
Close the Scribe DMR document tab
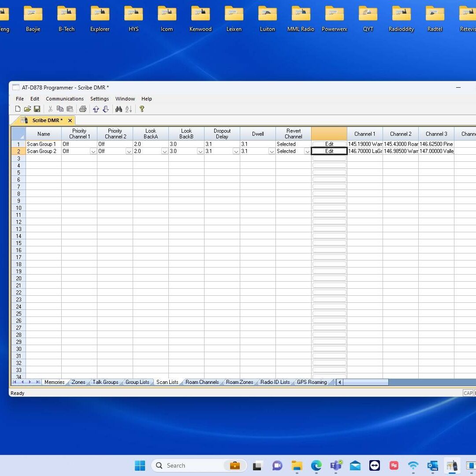70,120
